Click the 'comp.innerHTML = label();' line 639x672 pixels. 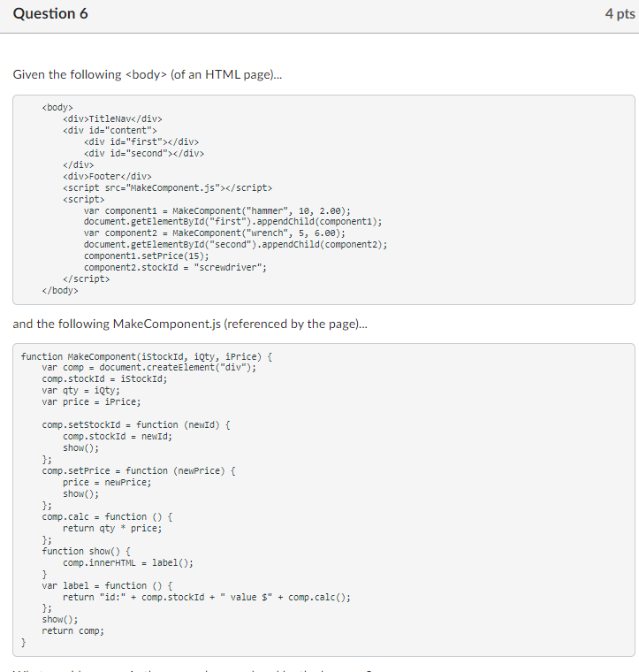(x=128, y=562)
